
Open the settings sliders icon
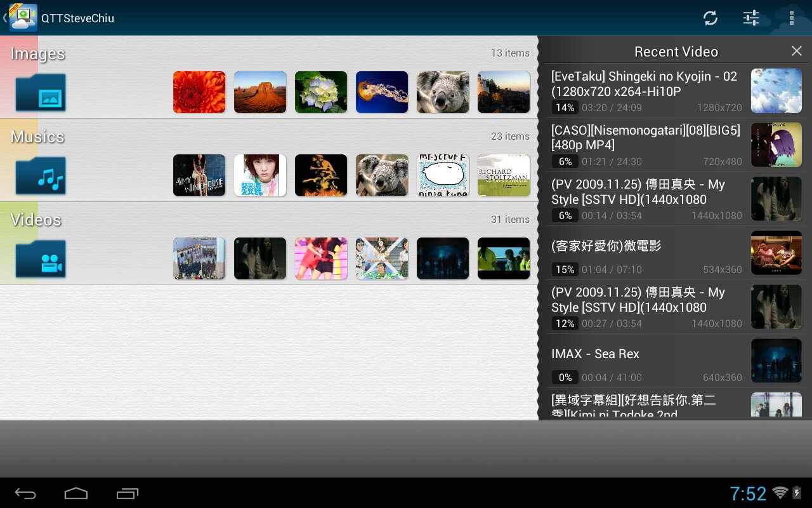click(x=751, y=18)
